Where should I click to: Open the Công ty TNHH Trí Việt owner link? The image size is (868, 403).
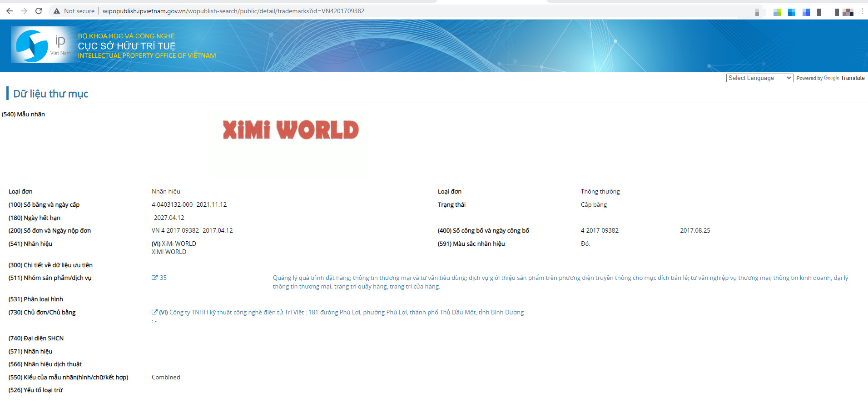tap(346, 312)
